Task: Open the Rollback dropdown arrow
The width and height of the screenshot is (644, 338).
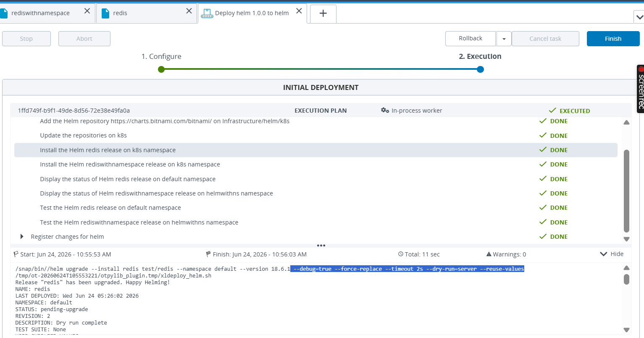Action: [x=504, y=39]
